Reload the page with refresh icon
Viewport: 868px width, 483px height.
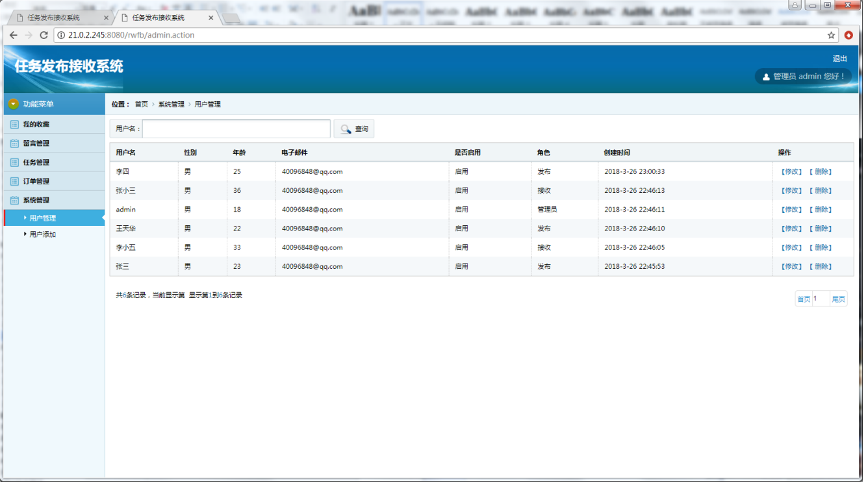pos(44,35)
